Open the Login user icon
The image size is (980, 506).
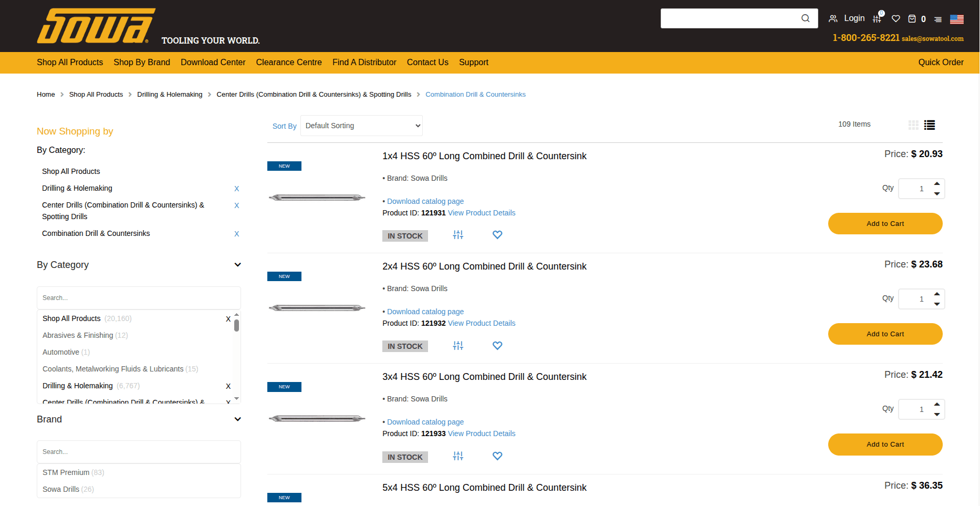pos(833,18)
